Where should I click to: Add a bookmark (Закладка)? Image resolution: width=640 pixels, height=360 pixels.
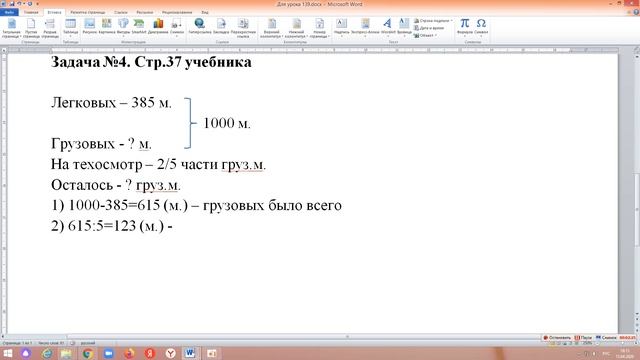tap(221, 26)
